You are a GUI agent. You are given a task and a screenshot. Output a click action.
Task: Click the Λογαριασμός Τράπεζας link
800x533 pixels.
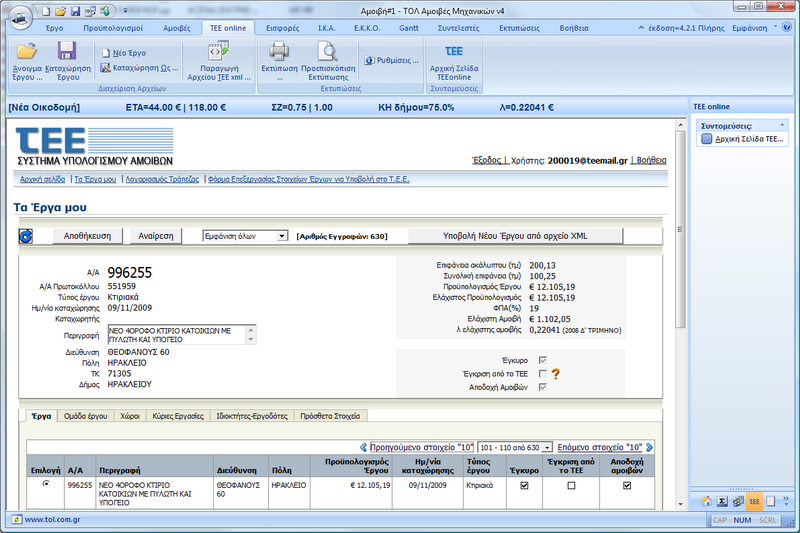click(x=162, y=179)
